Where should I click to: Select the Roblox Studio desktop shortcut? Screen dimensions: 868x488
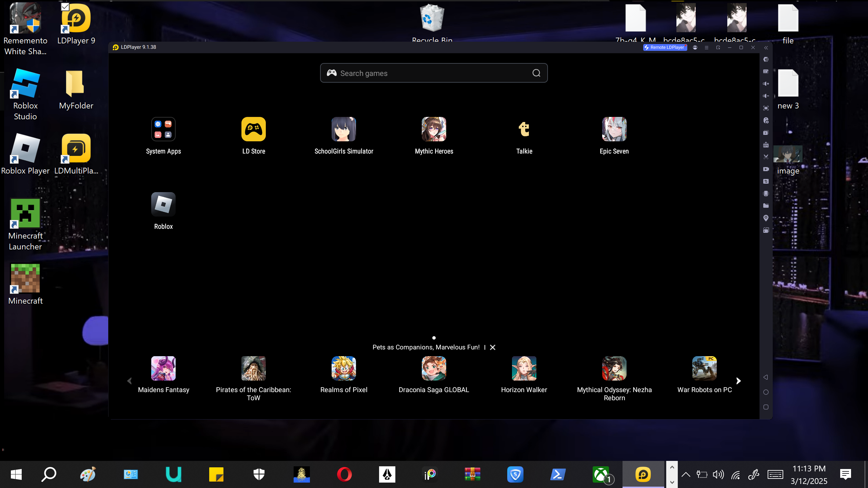point(25,94)
